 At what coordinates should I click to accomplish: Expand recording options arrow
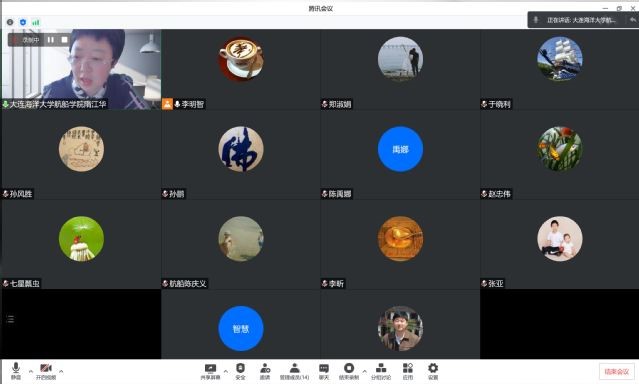364,371
